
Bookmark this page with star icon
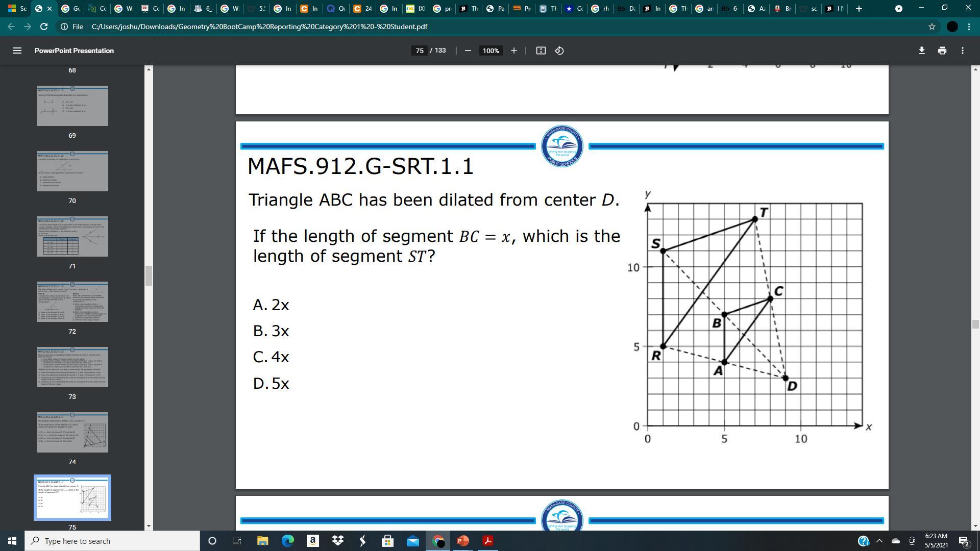[932, 27]
